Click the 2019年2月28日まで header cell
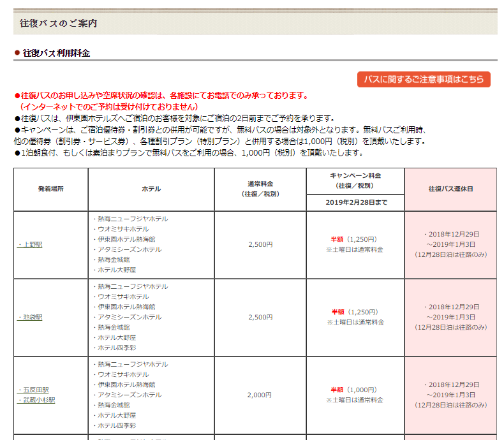Image resolution: width=504 pixels, height=440 pixels. [356, 202]
